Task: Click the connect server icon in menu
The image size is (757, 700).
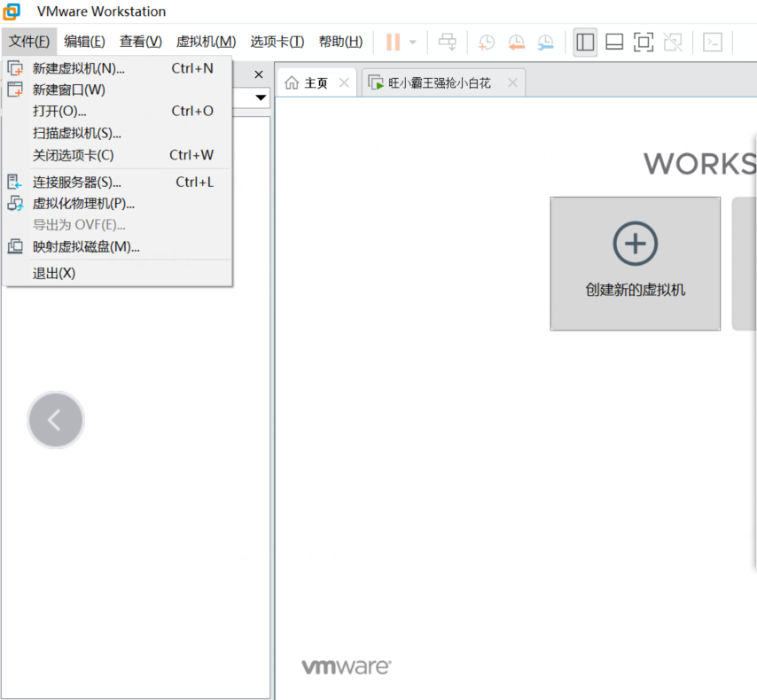Action: 15,182
